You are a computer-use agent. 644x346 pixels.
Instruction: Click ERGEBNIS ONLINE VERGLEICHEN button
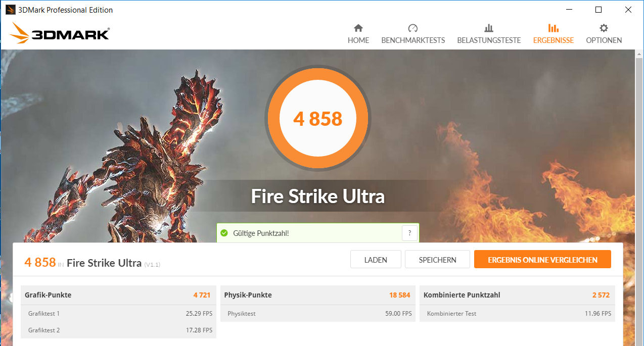pyautogui.click(x=542, y=260)
